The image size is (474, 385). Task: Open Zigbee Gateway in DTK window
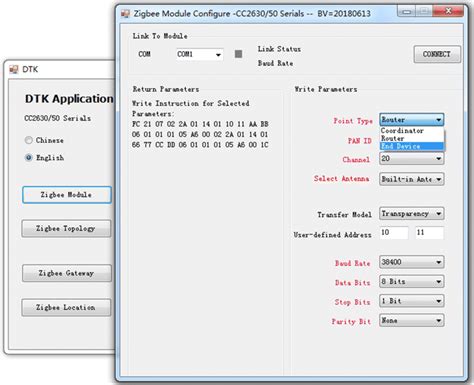67,273
